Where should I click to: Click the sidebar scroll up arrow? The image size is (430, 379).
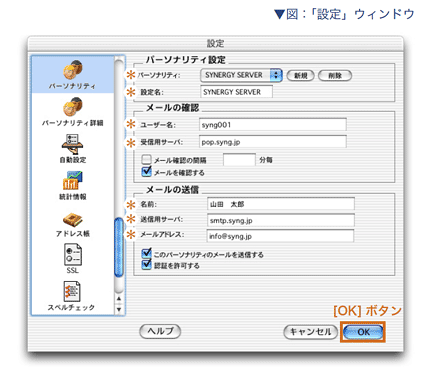coord(119,299)
